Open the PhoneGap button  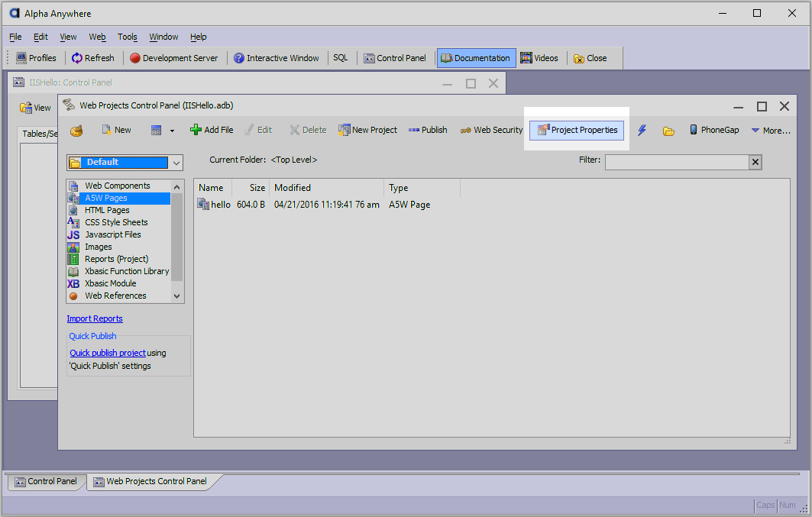714,130
